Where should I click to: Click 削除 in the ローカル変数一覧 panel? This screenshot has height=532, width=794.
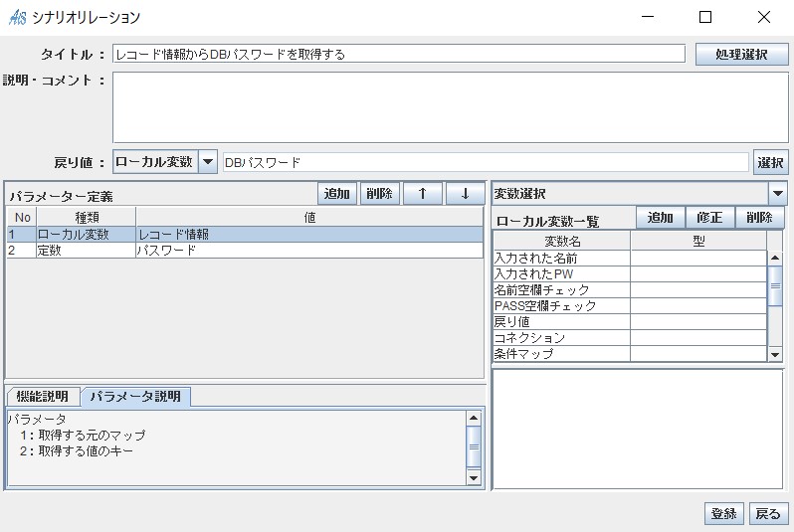(759, 218)
